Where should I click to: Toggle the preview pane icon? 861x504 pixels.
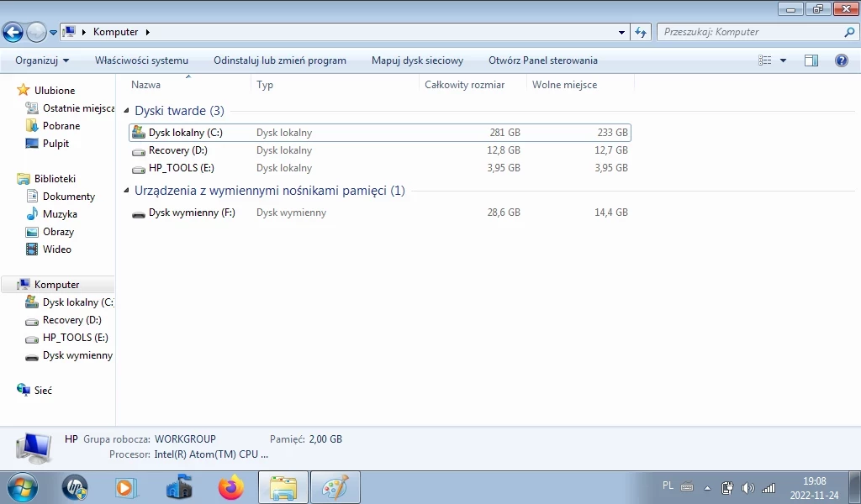[811, 60]
